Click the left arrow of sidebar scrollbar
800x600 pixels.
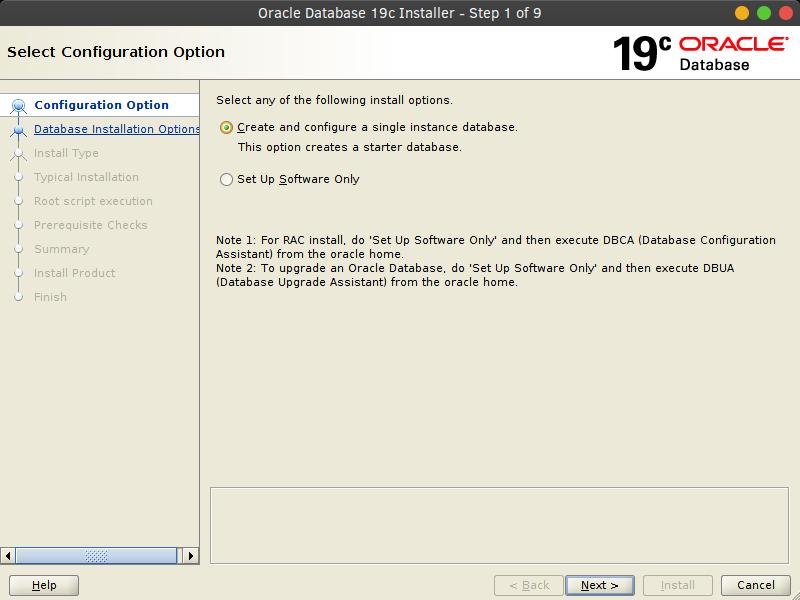[x=8, y=556]
